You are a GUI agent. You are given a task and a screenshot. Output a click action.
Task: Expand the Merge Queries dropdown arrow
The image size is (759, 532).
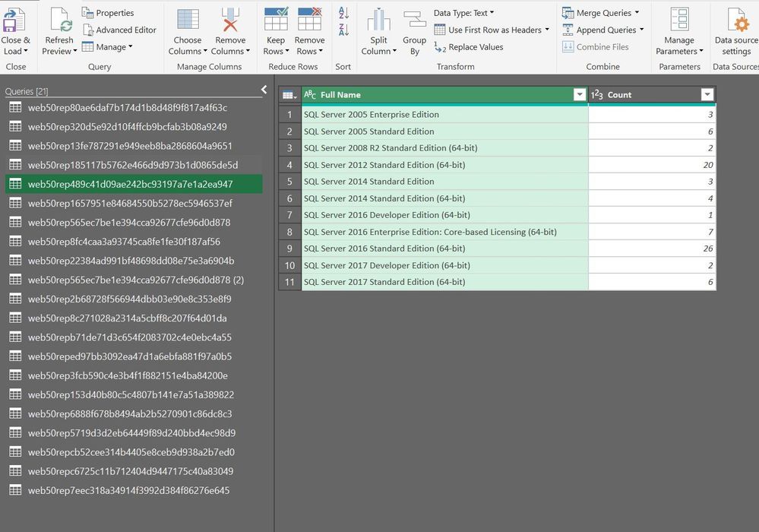tap(637, 13)
